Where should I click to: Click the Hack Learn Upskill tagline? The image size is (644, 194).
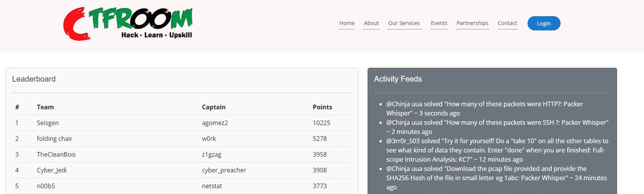156,35
